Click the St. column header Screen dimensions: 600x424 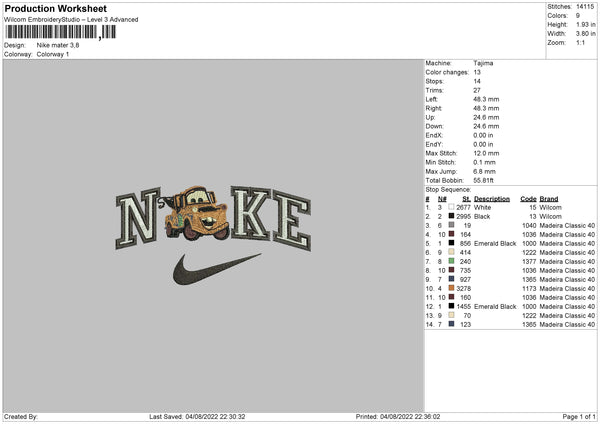pos(466,199)
